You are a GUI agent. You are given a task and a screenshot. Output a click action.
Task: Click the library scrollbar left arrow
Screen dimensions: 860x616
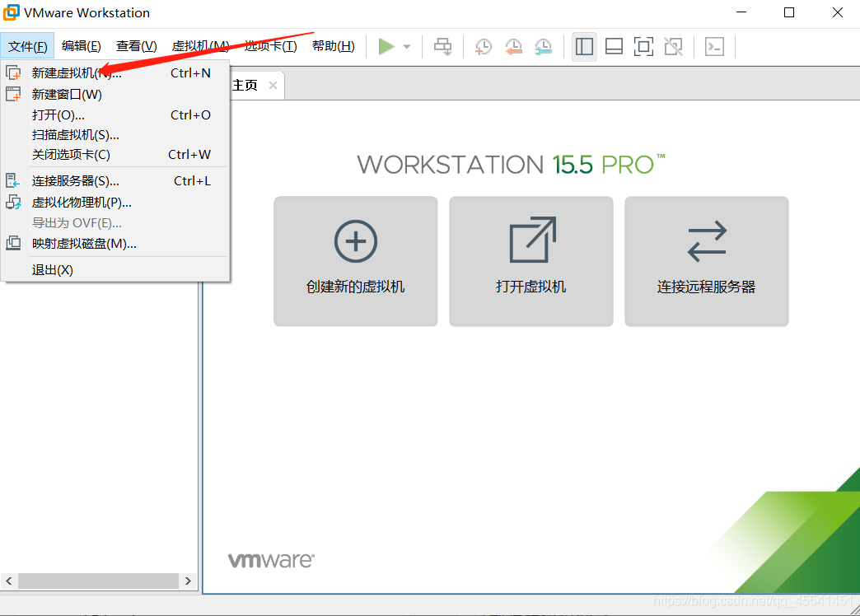(9, 581)
